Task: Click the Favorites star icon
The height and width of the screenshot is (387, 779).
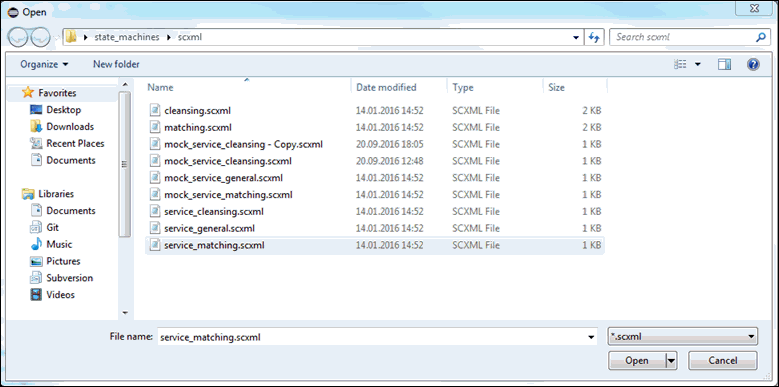Action: point(28,93)
